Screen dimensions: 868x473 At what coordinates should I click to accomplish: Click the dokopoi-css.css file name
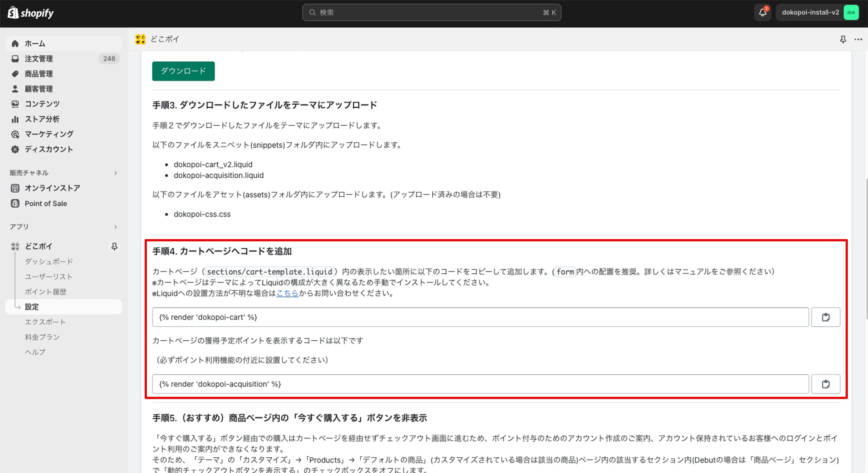pyautogui.click(x=202, y=214)
